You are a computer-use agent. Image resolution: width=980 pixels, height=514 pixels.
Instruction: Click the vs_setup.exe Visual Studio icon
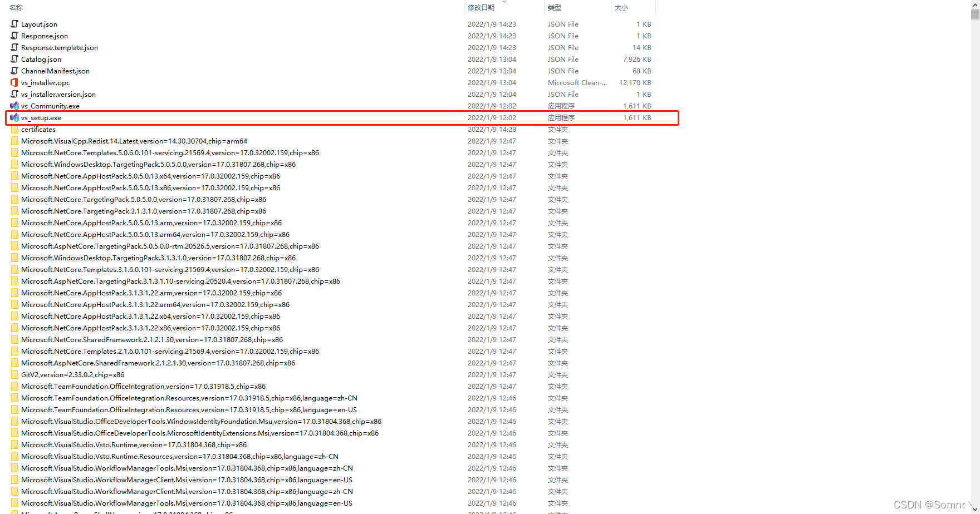(x=14, y=117)
